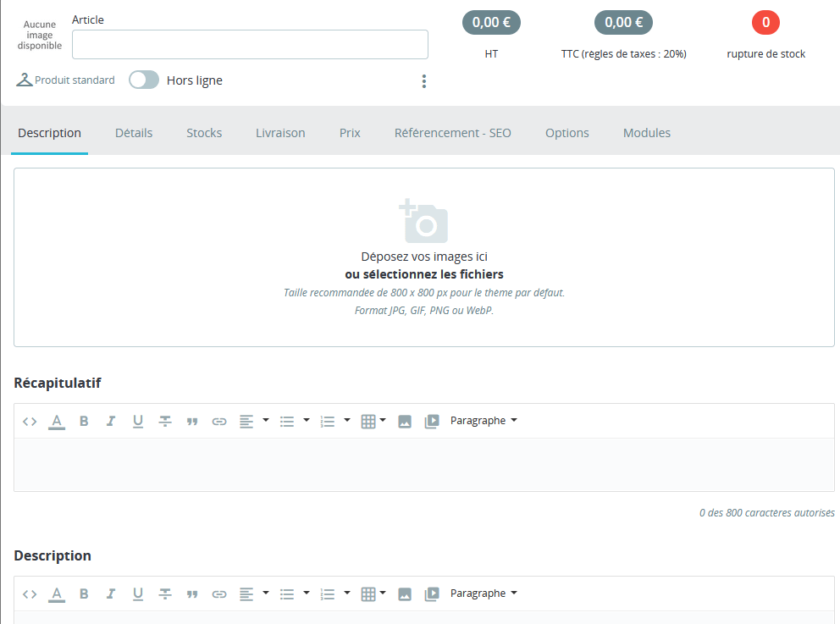840x624 pixels.
Task: Underline text in Description editor toolbar
Action: pyautogui.click(x=138, y=594)
